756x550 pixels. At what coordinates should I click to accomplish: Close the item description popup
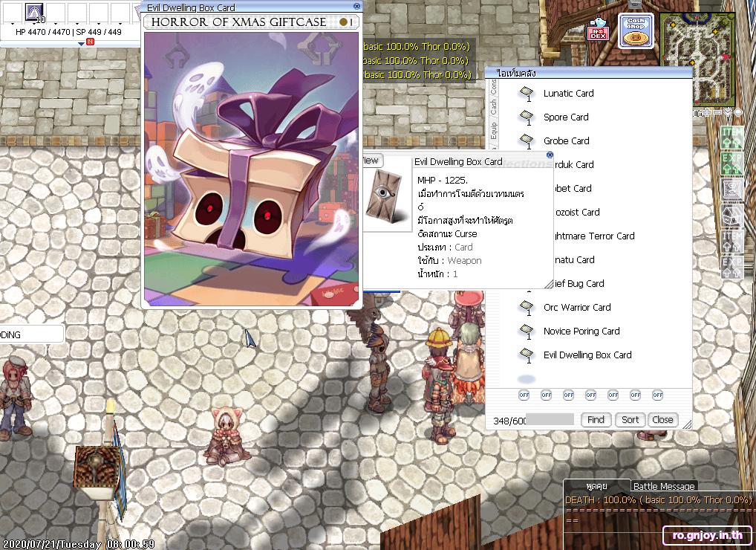[x=549, y=155]
